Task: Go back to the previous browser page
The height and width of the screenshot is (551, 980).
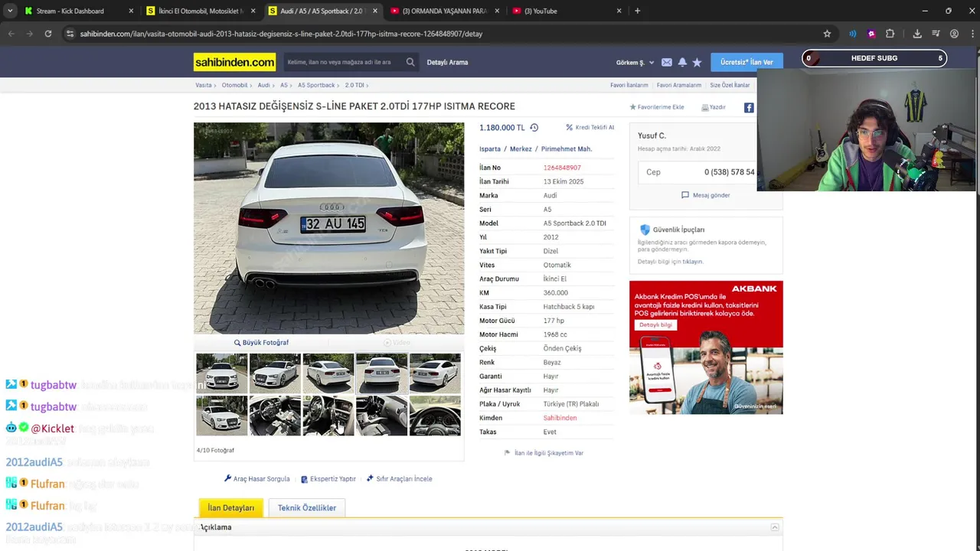Action: pos(11,34)
